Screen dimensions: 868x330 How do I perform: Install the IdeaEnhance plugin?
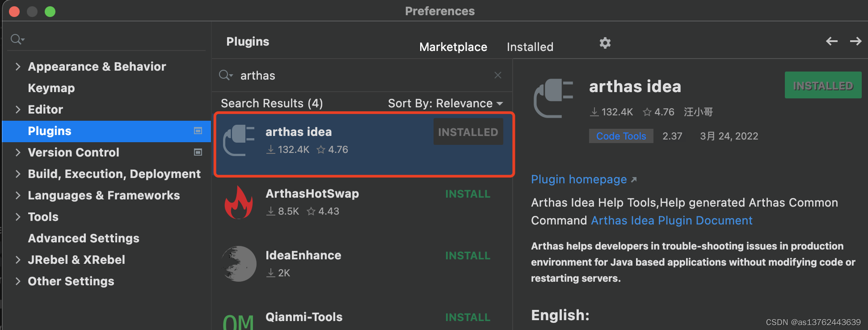click(468, 256)
